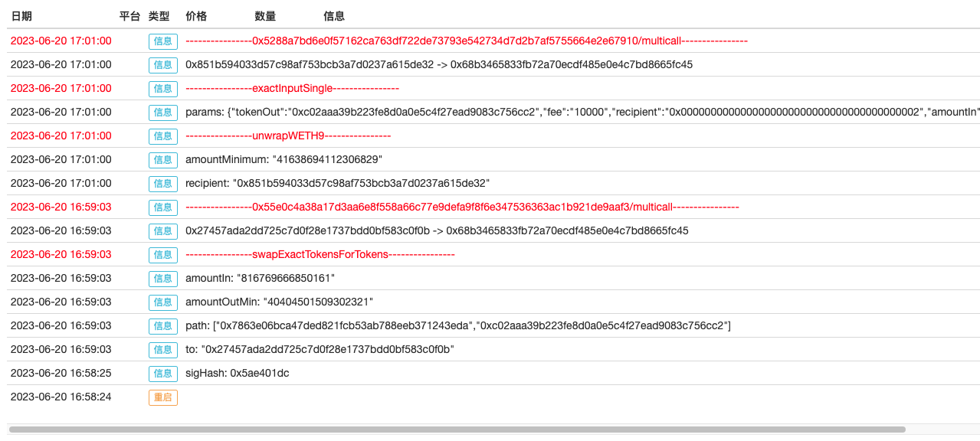The width and height of the screenshot is (980, 441).
Task: Click the horizontal scrollbar at screen bottom
Action: [x=460, y=431]
